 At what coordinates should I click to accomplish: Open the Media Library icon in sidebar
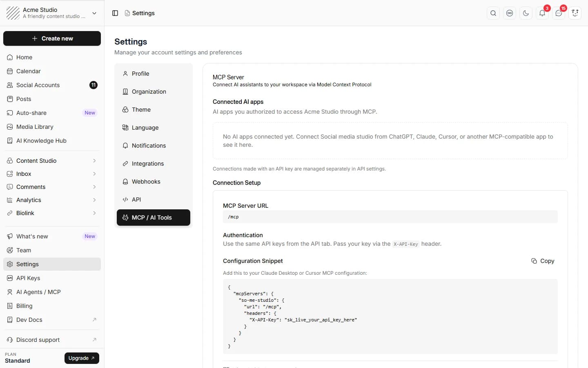(10, 127)
